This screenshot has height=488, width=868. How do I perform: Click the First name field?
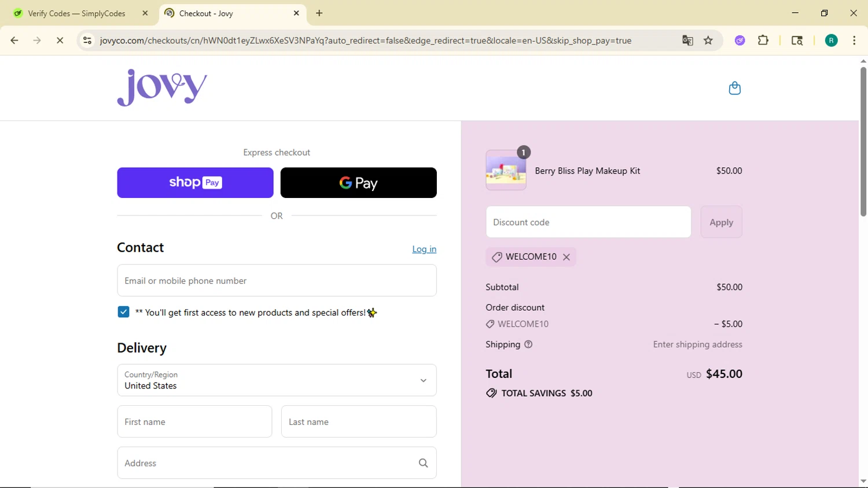pos(194,422)
